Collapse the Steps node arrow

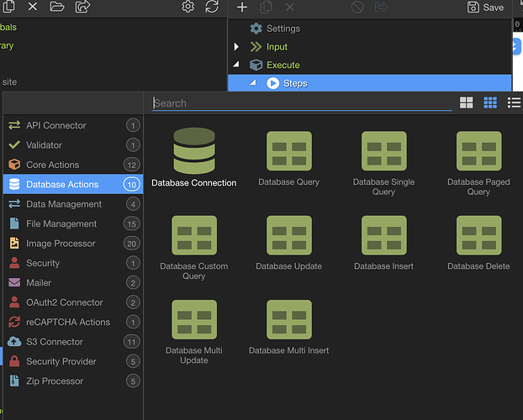coord(253,83)
